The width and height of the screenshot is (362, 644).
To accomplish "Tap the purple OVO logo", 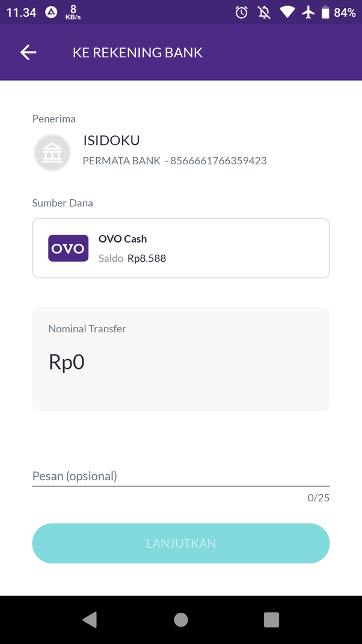I will coord(68,248).
